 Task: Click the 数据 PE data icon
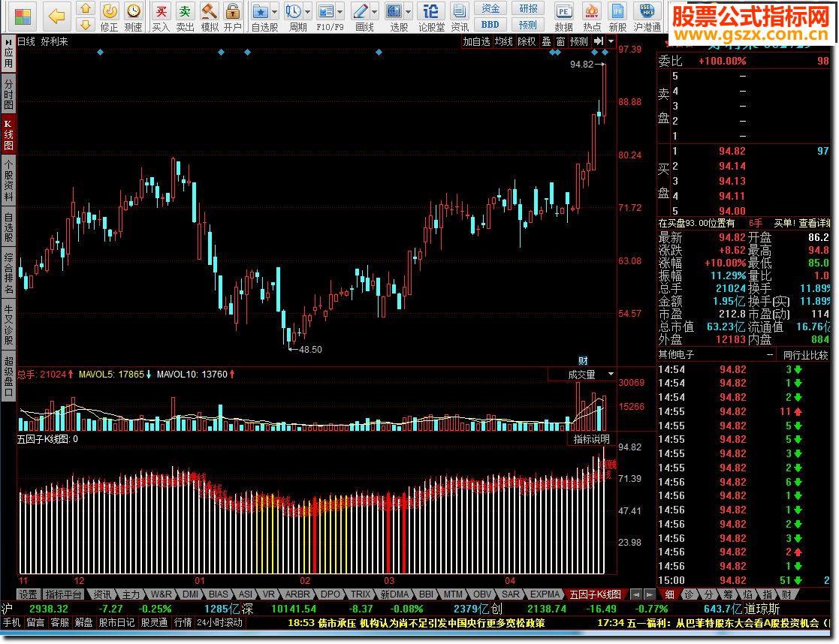pyautogui.click(x=563, y=11)
